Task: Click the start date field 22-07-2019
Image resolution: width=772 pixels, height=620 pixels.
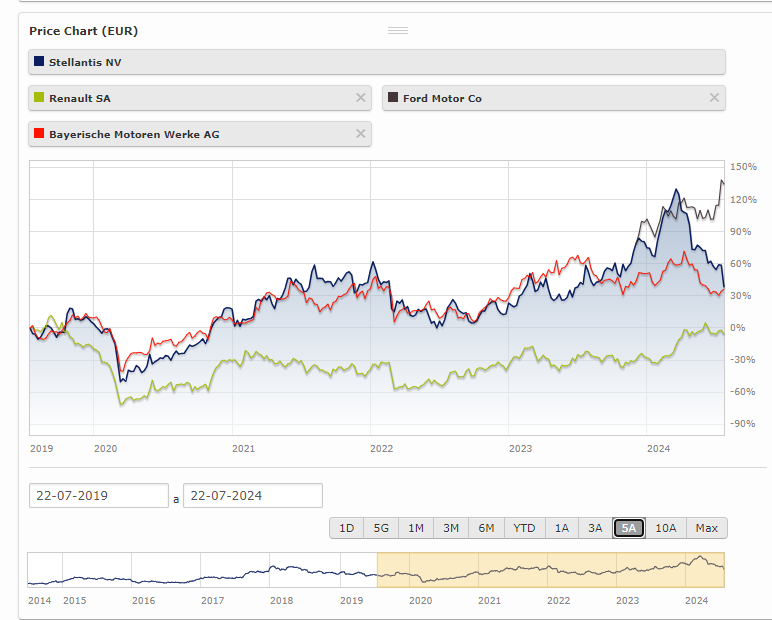Action: pyautogui.click(x=99, y=496)
